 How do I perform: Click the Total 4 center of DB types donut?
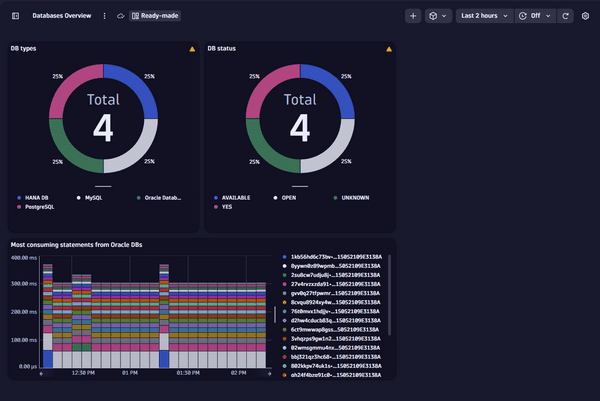click(103, 118)
